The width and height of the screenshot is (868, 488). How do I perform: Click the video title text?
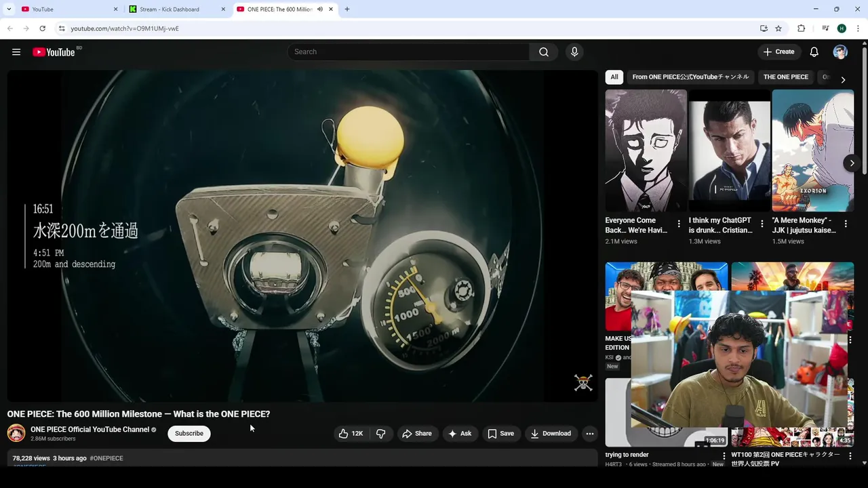[x=138, y=414]
